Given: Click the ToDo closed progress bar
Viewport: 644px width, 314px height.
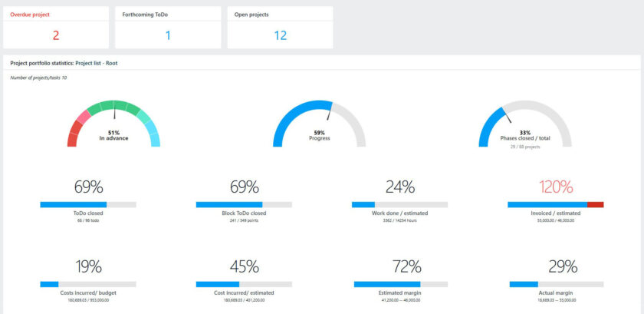Looking at the screenshot, I should click(x=88, y=204).
